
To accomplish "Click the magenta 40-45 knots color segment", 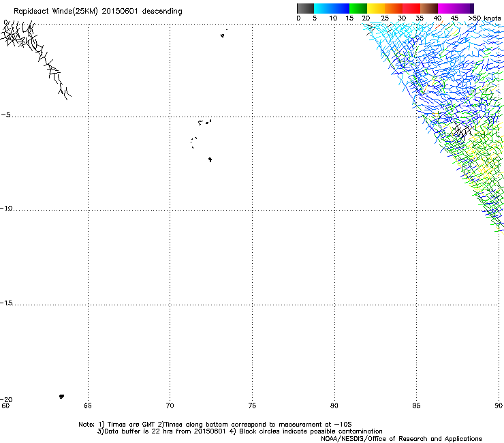I will (x=447, y=8).
